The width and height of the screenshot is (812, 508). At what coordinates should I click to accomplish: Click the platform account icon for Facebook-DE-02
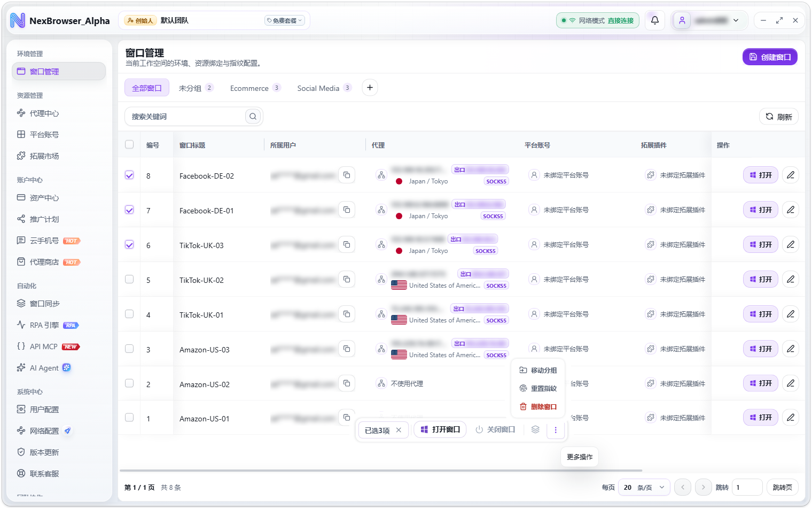coord(534,175)
